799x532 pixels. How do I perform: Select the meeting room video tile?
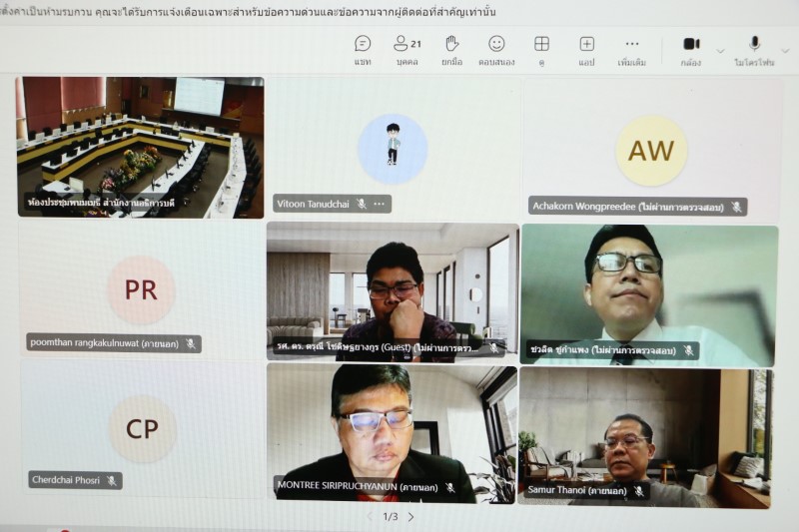coord(140,147)
